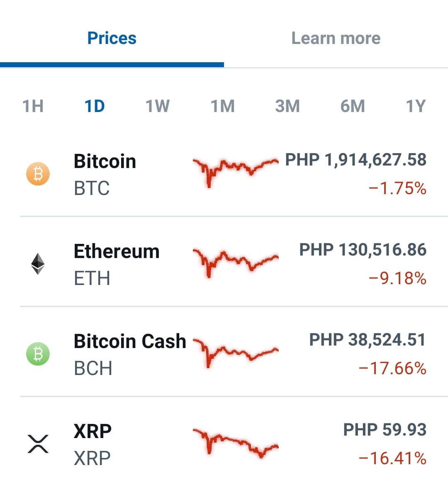Viewport: 448px width, 492px height.
Task: Select the 1H time range
Action: (33, 106)
